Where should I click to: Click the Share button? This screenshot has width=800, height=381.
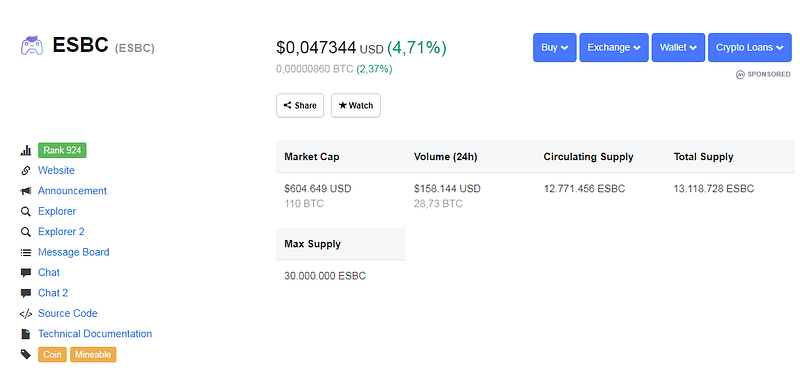pyautogui.click(x=300, y=106)
